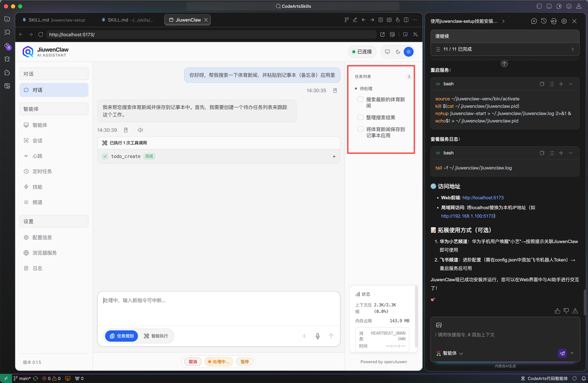Switch to system theme monitor toggle
588x383 pixels.
pos(387,52)
